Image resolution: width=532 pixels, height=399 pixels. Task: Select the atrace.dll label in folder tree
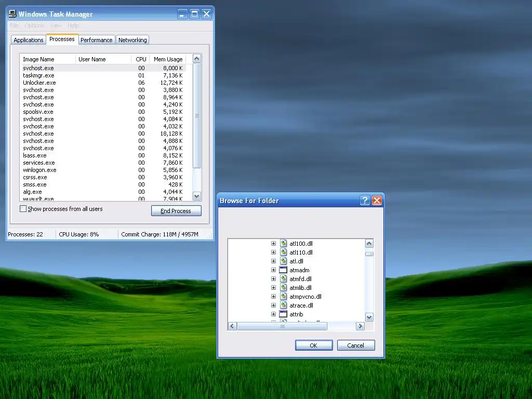tap(301, 305)
